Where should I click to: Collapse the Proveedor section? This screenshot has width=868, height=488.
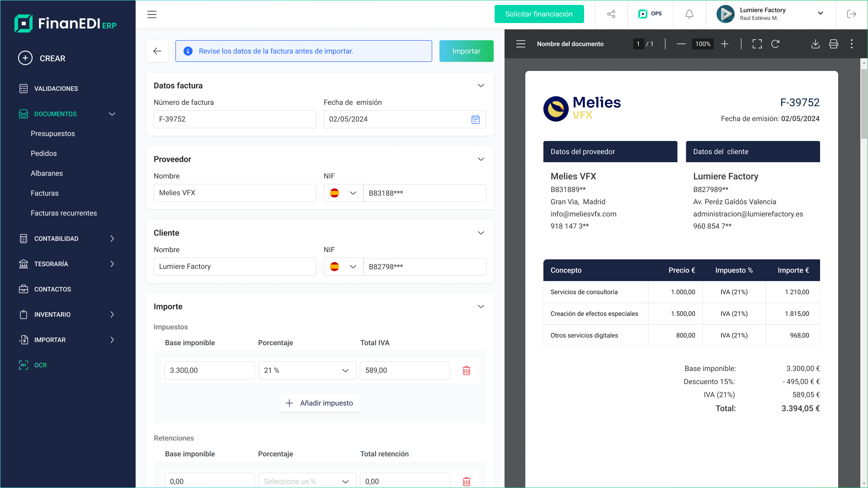tap(481, 159)
